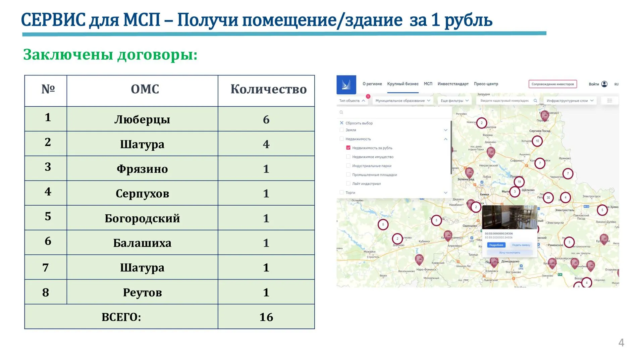Click building pin near Краснозаводск
The height and width of the screenshot is (362, 644).
[x=545, y=116]
